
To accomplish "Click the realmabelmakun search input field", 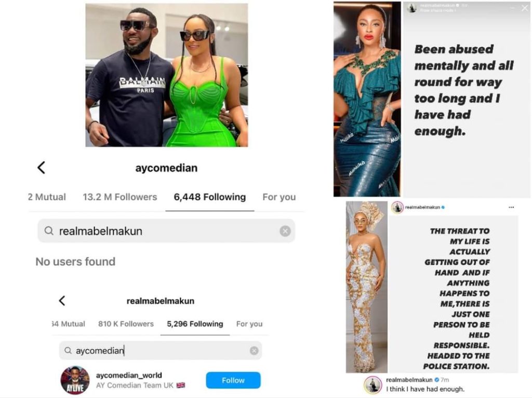I will 166,231.
